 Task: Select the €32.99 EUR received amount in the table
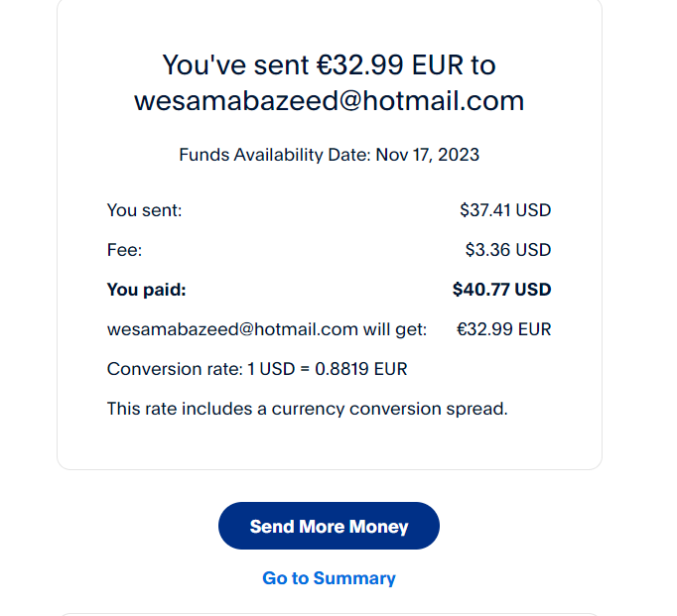click(503, 329)
